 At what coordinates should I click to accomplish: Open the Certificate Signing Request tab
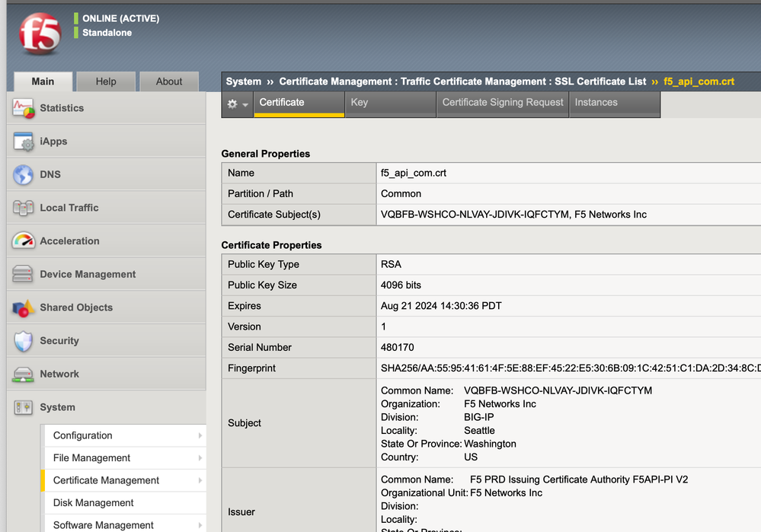503,103
